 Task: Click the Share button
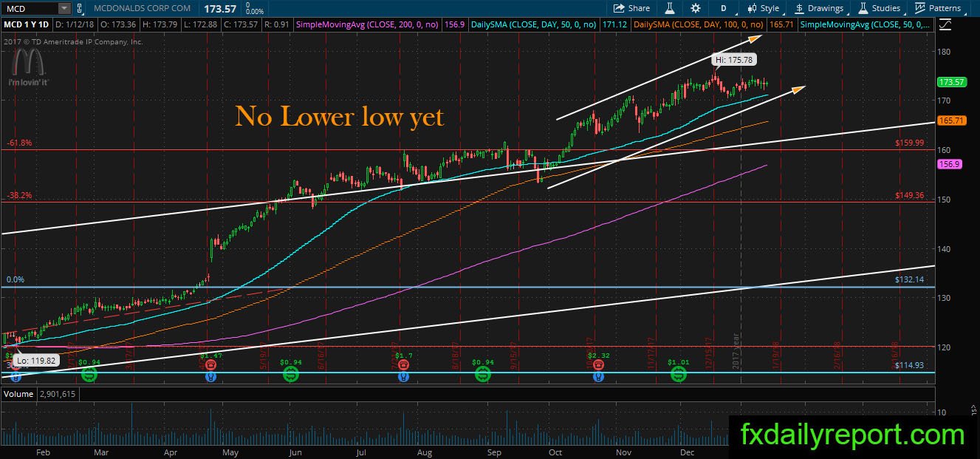point(631,8)
